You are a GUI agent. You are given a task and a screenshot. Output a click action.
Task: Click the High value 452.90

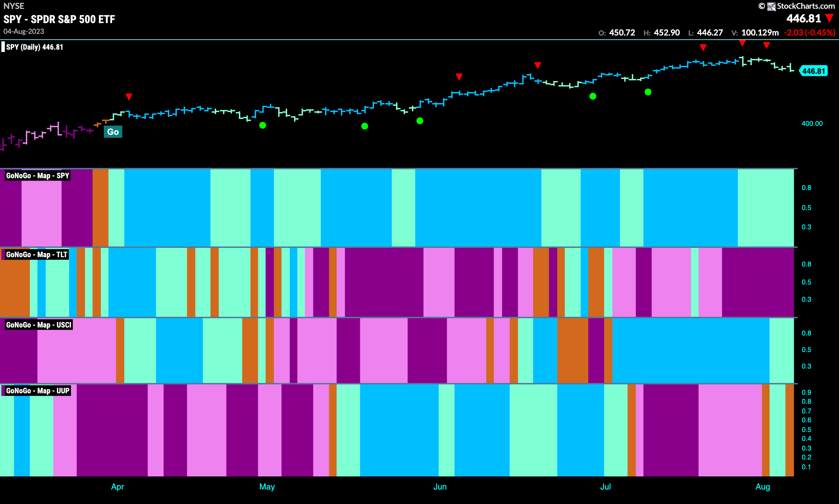pyautogui.click(x=667, y=33)
